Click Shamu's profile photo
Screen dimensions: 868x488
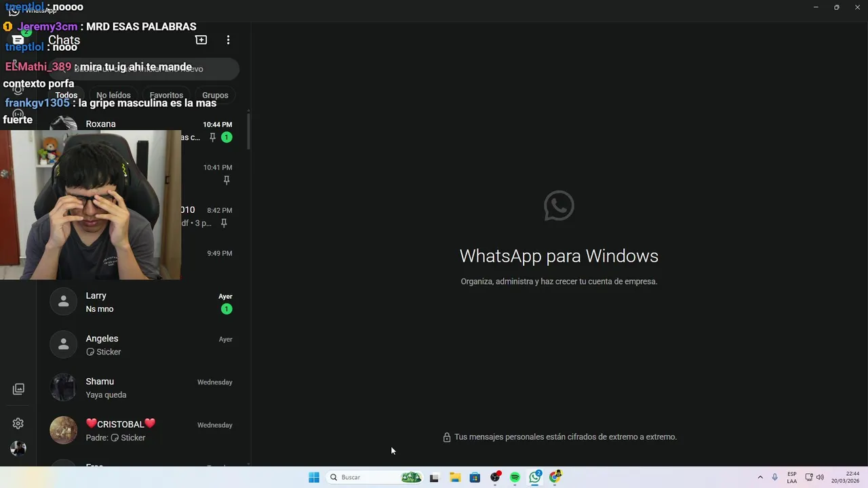[64, 388]
